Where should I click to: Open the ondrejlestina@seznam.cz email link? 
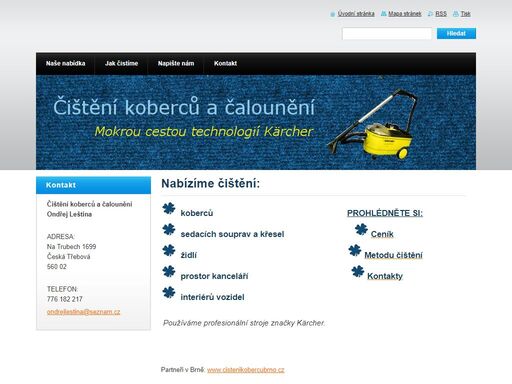[x=83, y=312]
